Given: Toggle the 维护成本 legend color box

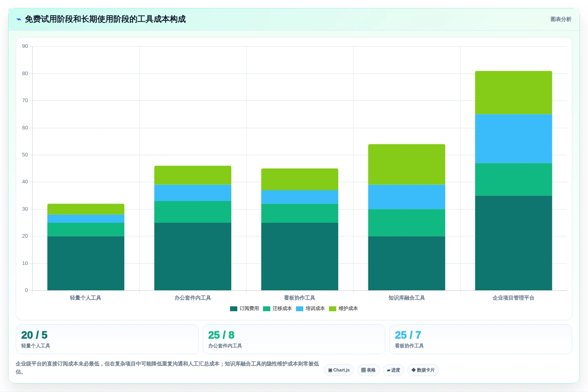Looking at the screenshot, I should coord(333,309).
